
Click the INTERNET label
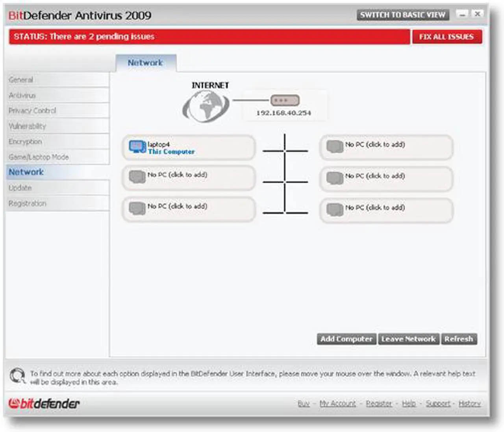(210, 85)
